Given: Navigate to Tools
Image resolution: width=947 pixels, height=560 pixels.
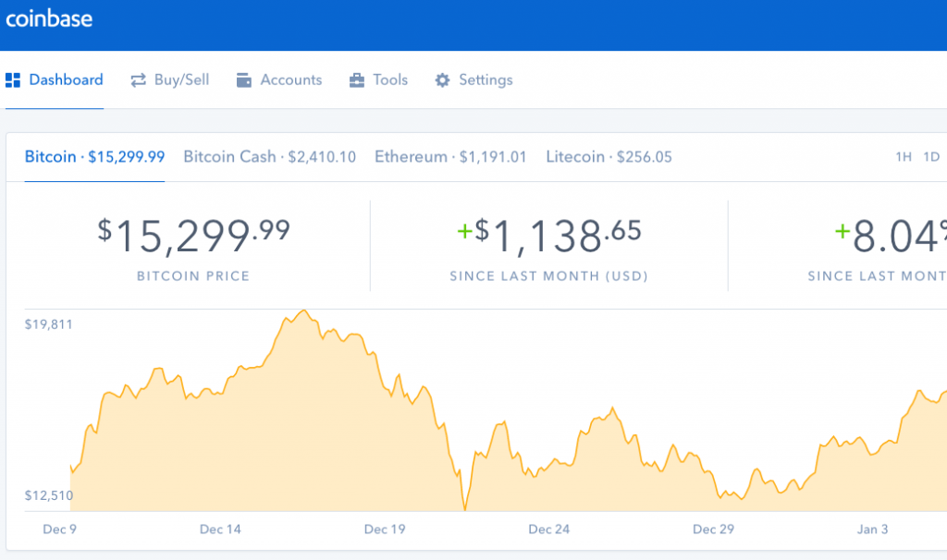Looking at the screenshot, I should pyautogui.click(x=390, y=80).
